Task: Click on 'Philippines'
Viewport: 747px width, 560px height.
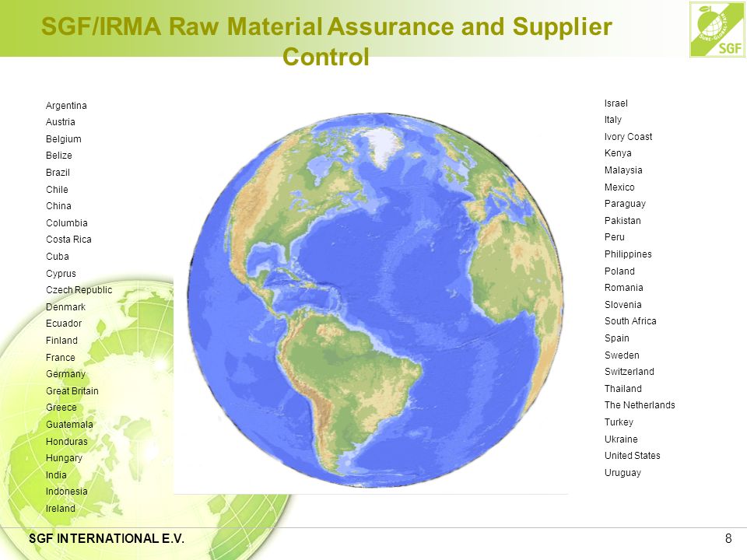Action: pos(629,254)
